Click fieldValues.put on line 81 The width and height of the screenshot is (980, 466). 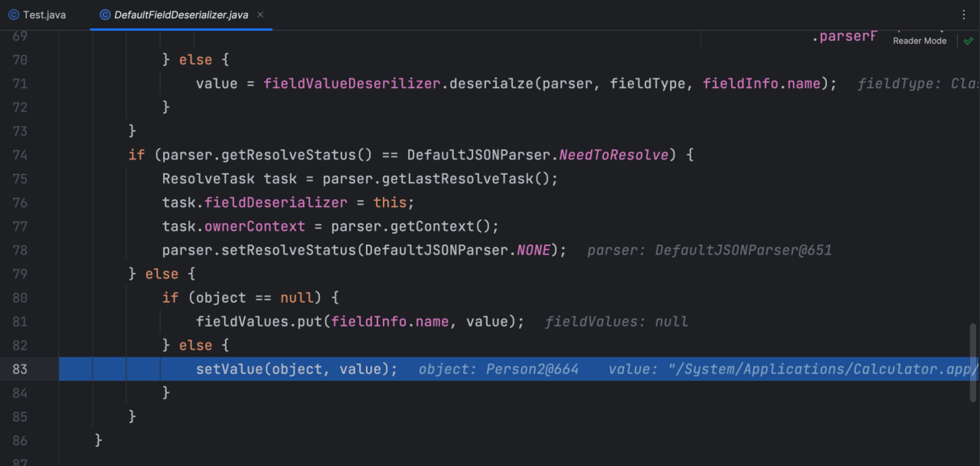pos(259,322)
